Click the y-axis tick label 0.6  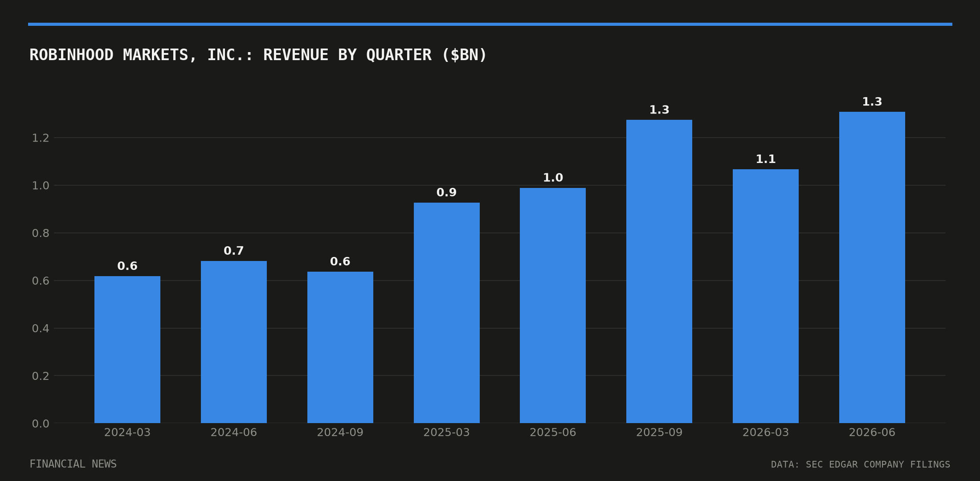click(x=41, y=281)
